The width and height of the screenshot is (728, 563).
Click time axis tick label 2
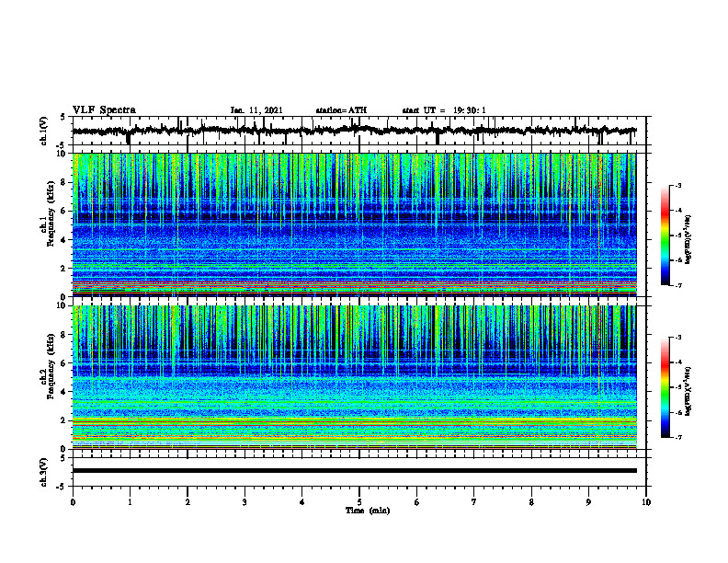(188, 502)
